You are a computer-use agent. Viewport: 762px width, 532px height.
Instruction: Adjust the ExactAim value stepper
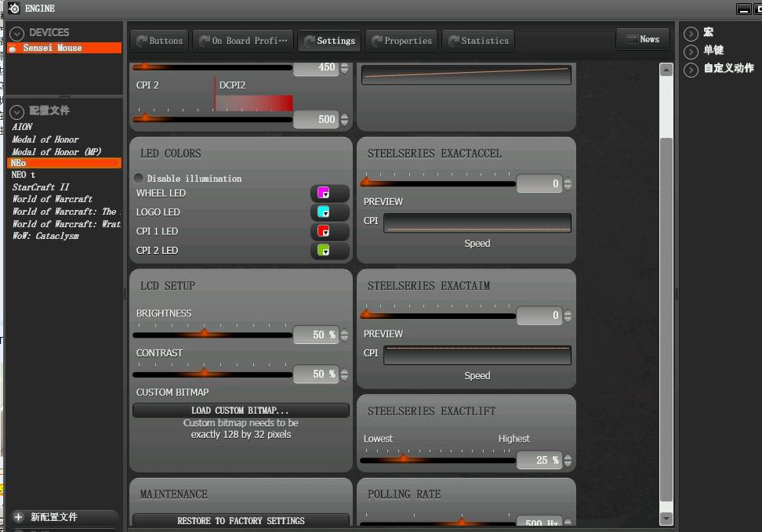tap(568, 316)
